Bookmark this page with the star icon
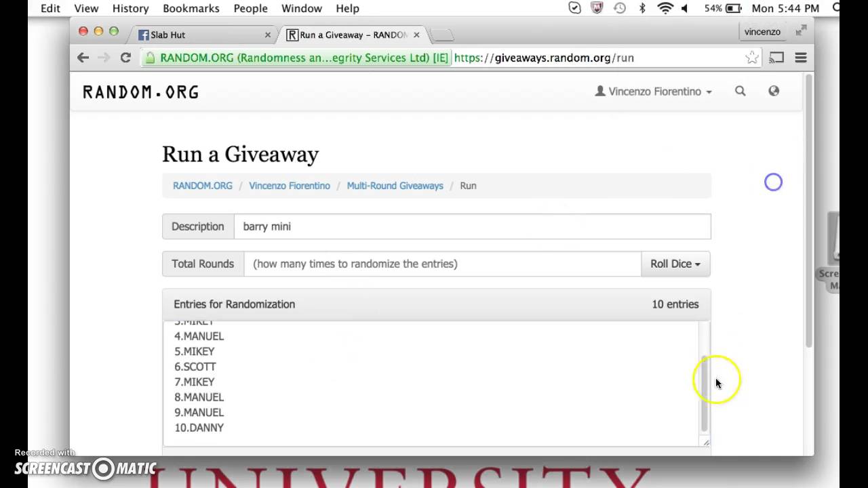Viewport: 868px width, 488px height. tap(751, 58)
